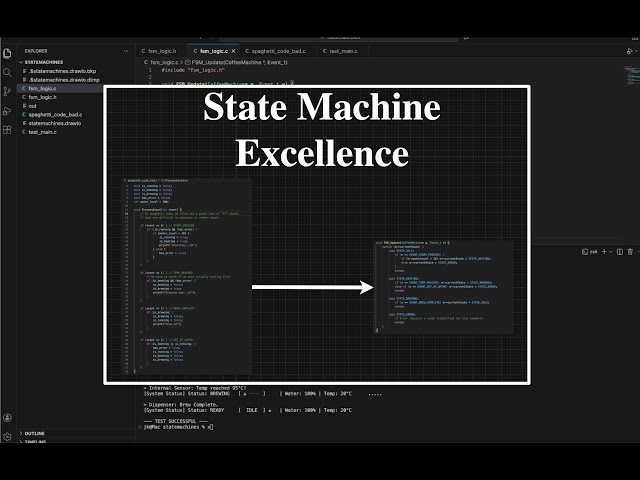Open the Run and Debug view
This screenshot has height=480, width=640.
click(7, 111)
